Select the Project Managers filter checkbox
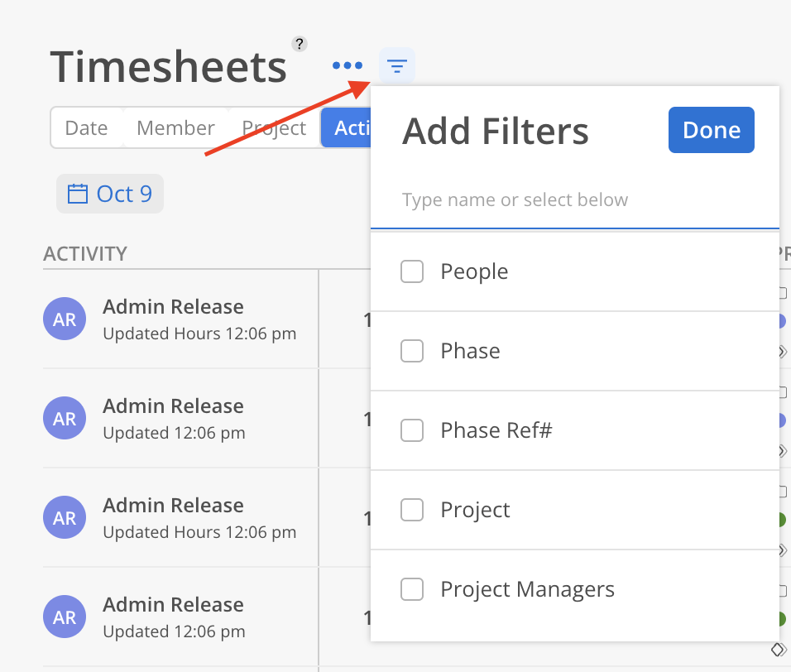 pyautogui.click(x=412, y=589)
